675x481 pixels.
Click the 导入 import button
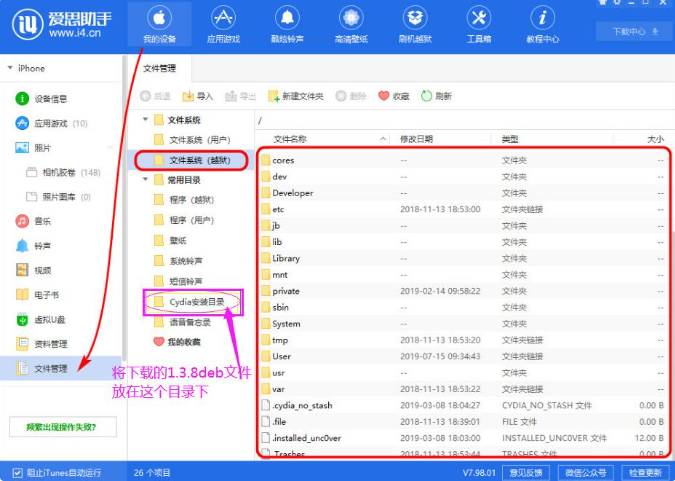pos(198,96)
